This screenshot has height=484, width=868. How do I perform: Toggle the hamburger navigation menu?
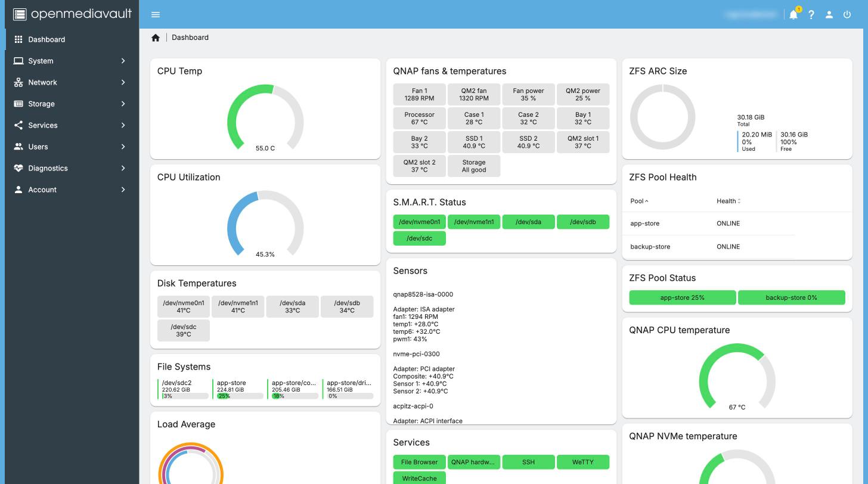point(156,14)
